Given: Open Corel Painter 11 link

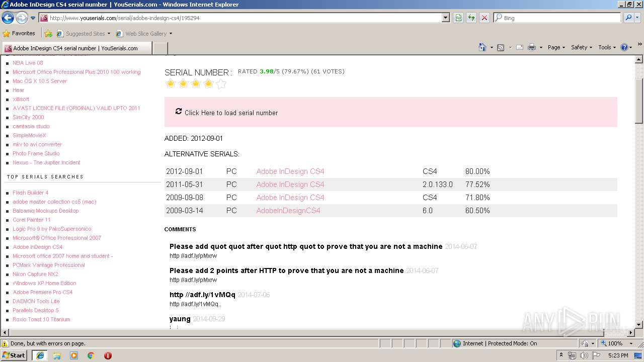Looking at the screenshot, I should point(32,220).
